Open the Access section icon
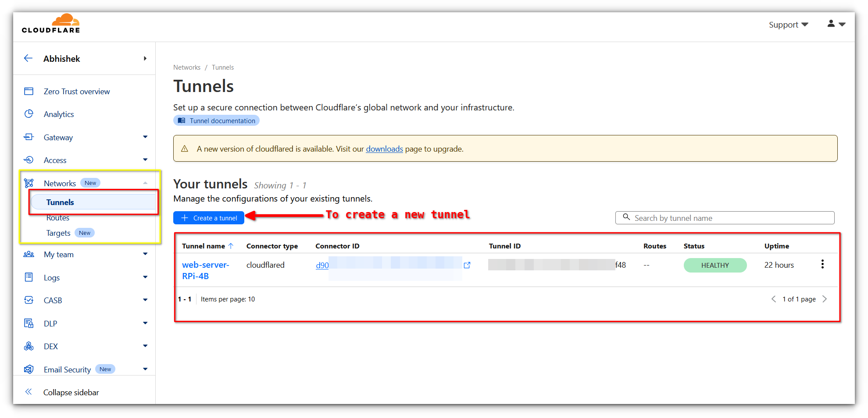Image resolution: width=868 pixels, height=418 pixels. (29, 159)
